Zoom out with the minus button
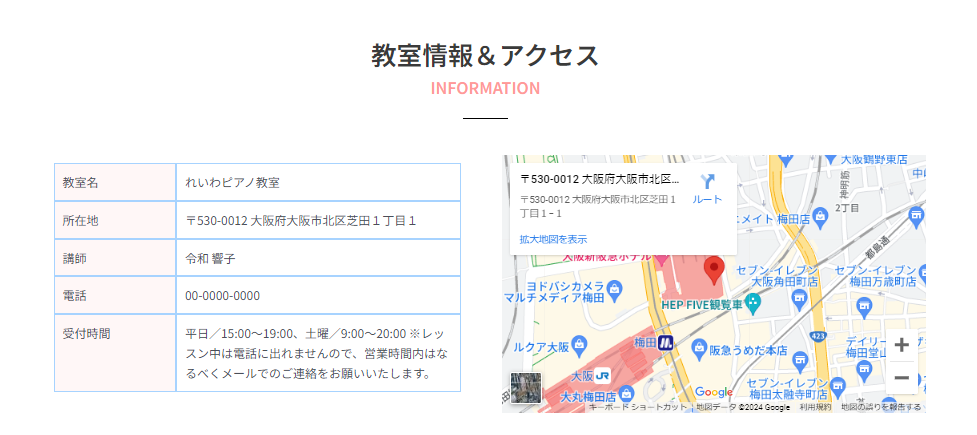Screen dimensions: 977x435 (902, 378)
